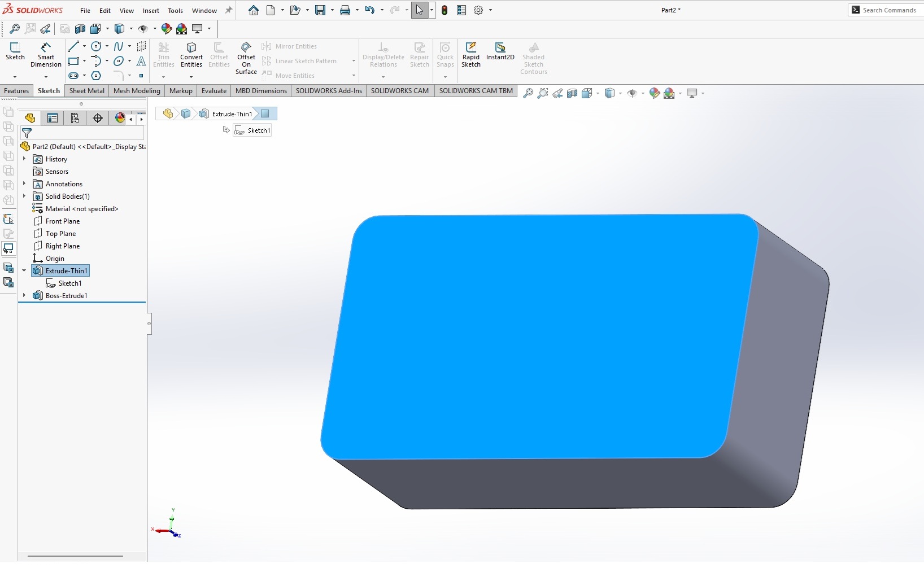Open the Save button dropdown arrow
Image resolution: width=924 pixels, height=568 pixels.
pyautogui.click(x=332, y=10)
